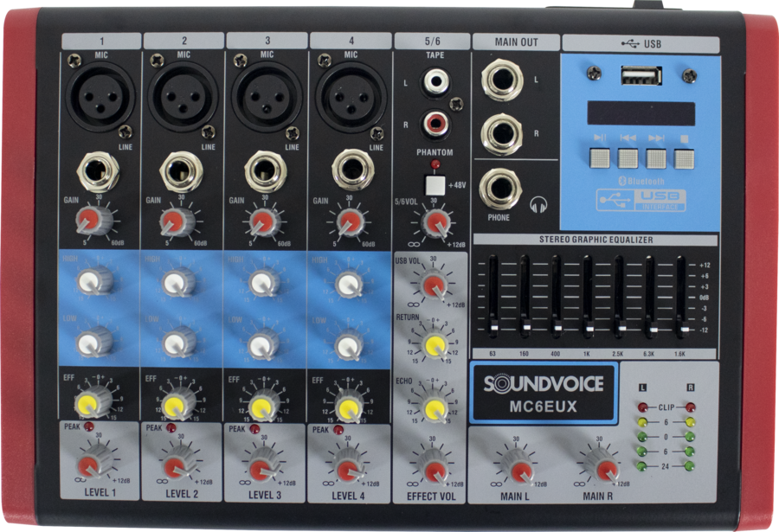779x532 pixels.
Task: Click the LEVEL 2 knob
Action: pos(177,466)
